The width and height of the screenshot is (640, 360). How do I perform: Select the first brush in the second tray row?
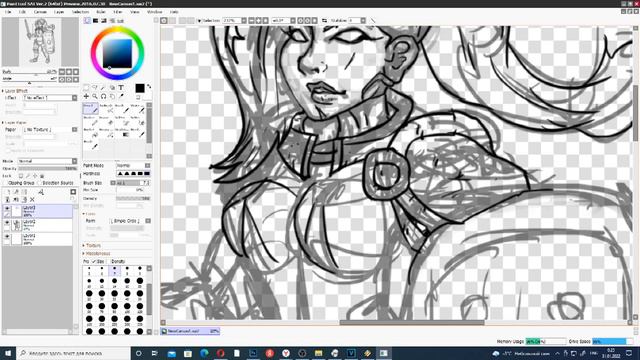[x=91, y=121]
